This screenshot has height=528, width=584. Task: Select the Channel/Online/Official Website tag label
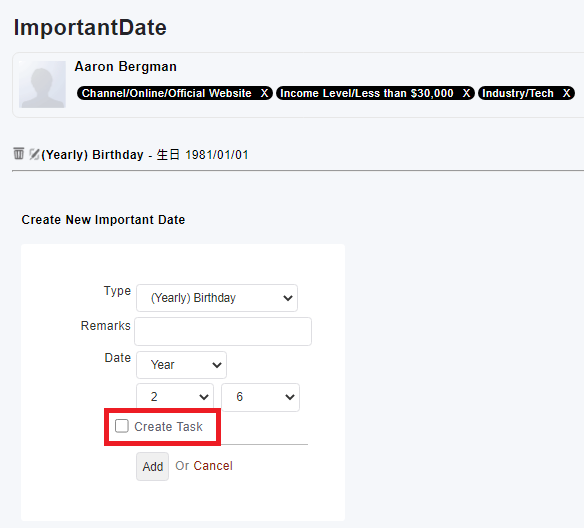166,93
